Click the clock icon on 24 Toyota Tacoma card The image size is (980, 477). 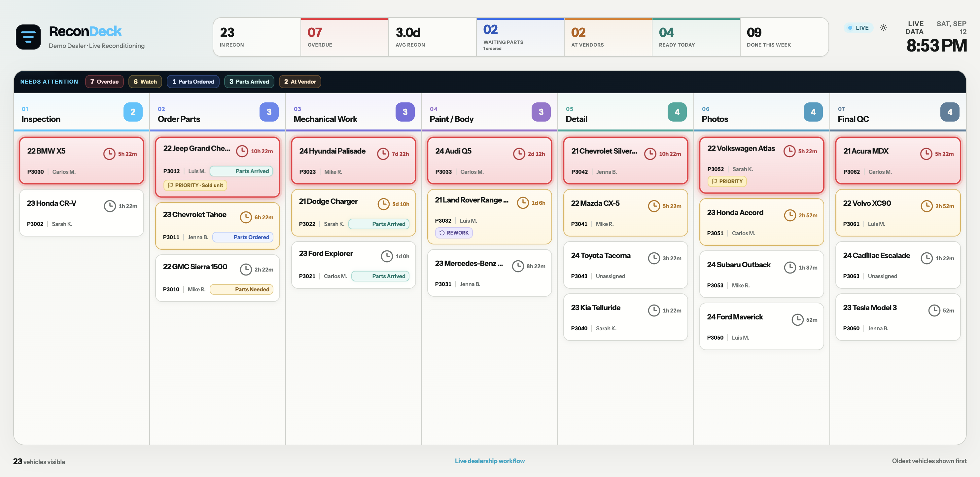pos(654,258)
